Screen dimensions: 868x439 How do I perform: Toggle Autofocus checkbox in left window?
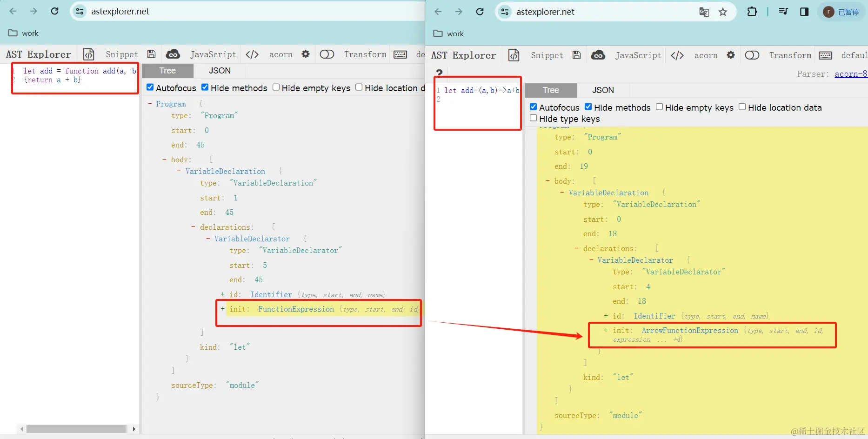150,87
